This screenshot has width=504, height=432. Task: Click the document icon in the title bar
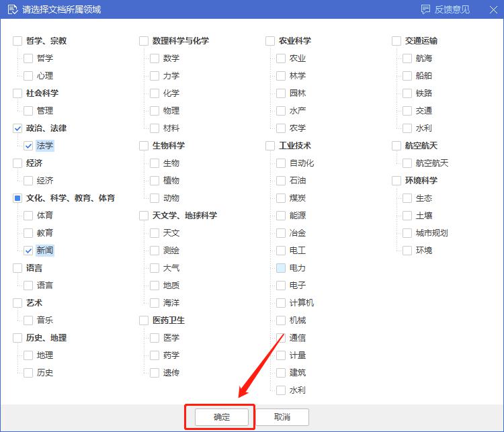point(11,9)
